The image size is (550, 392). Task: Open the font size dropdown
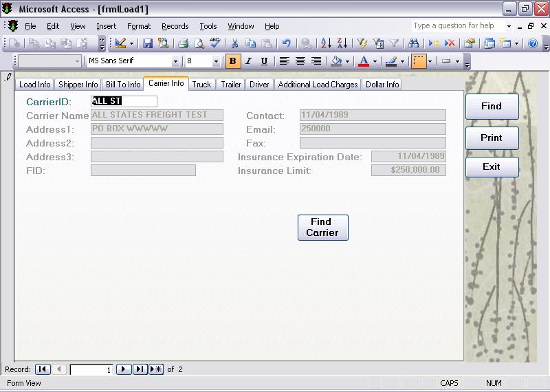216,61
